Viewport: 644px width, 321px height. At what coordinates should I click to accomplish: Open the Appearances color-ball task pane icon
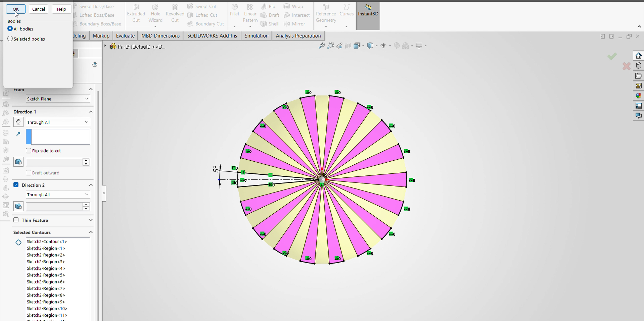click(x=639, y=96)
